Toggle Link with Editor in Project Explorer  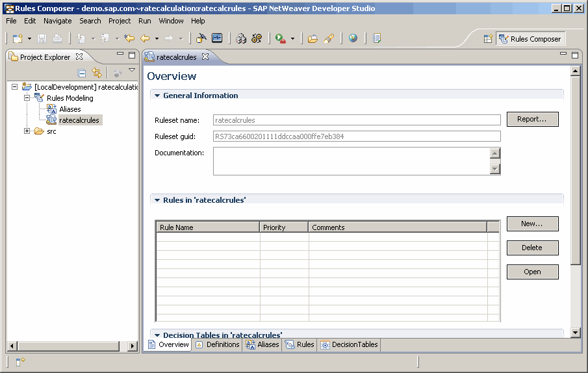(x=97, y=73)
